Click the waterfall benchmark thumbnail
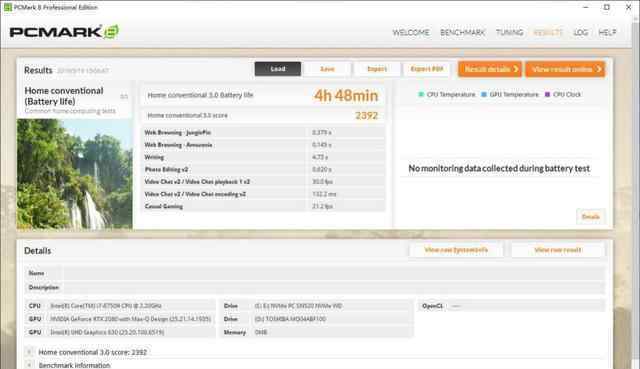The image size is (640, 369). click(x=75, y=174)
